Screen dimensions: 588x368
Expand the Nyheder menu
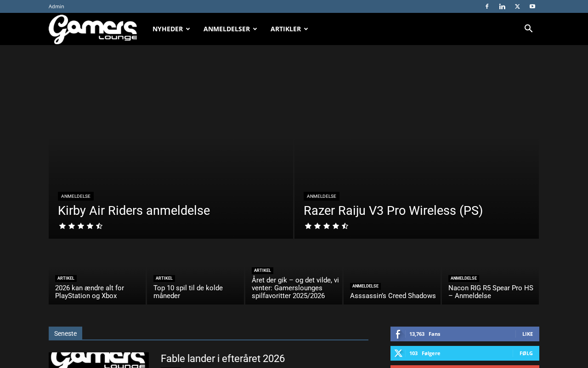point(171,29)
